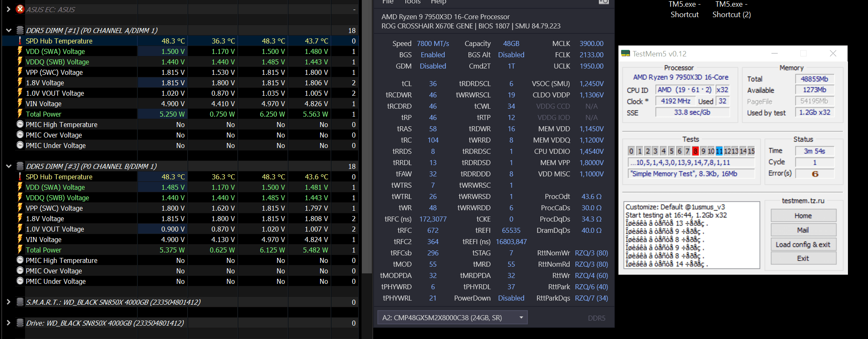Click the chip icon of DDR5 DIMM [#3]
This screenshot has height=339, width=868.
20,166
